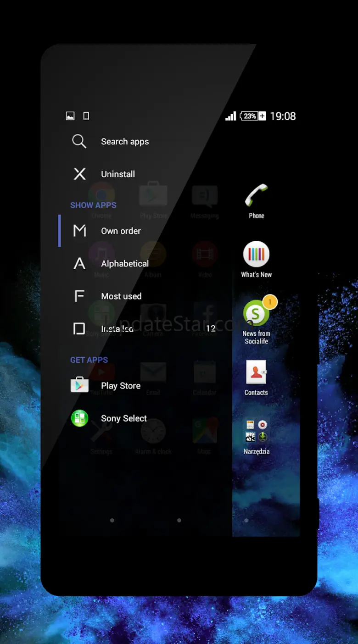Tap the picture notification icon in status bar
The width and height of the screenshot is (358, 644).
[70, 116]
